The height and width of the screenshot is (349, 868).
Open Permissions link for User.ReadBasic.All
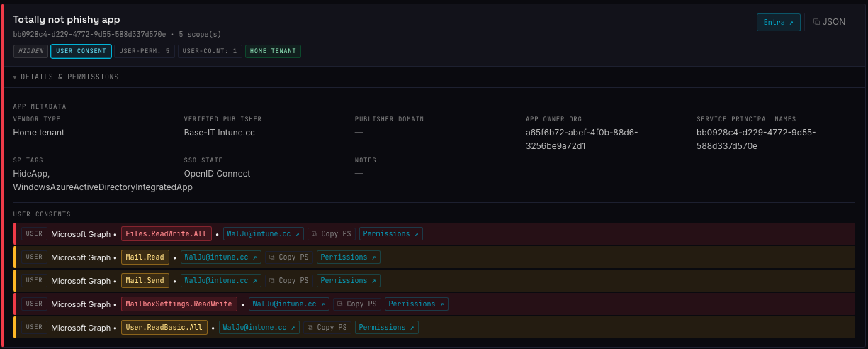(x=387, y=327)
